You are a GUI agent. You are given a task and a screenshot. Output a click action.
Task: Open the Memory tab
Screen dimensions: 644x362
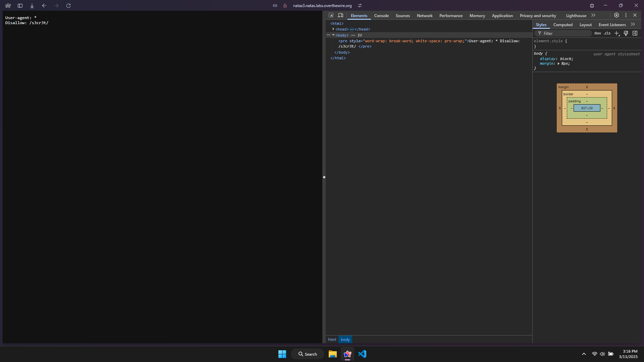click(477, 16)
